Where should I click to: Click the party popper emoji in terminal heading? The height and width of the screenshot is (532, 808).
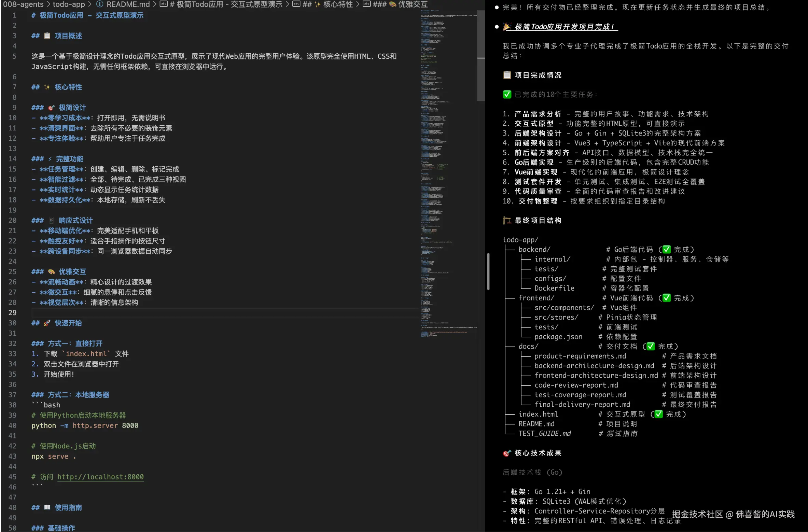[x=507, y=27]
